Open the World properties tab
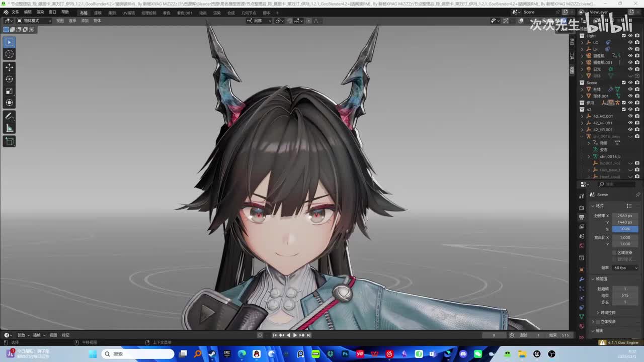Viewport: 644px width, 362px height. tap(582, 246)
